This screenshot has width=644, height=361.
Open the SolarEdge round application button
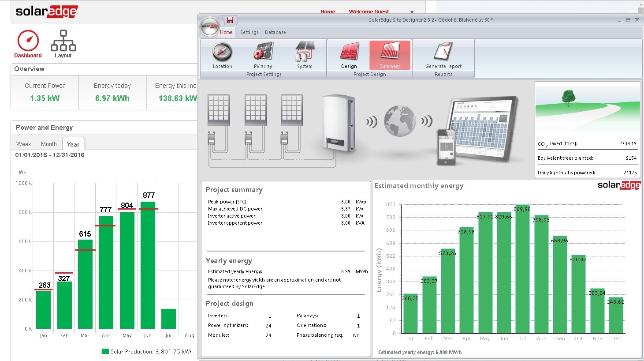click(x=210, y=26)
